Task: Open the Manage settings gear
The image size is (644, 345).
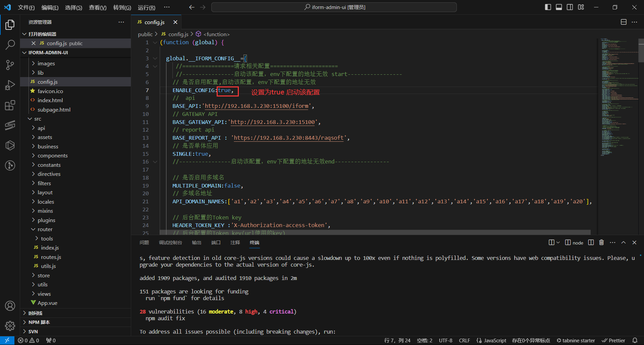Action: 10,325
